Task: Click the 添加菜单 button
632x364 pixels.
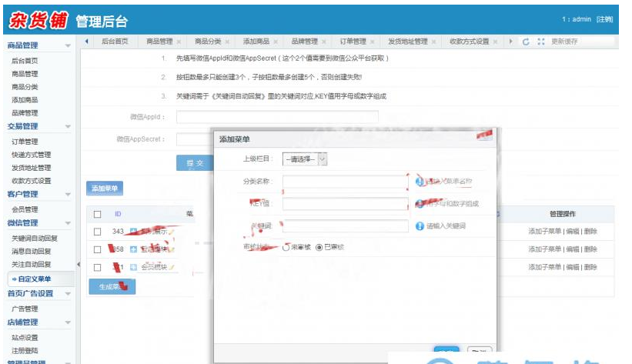Action: point(104,188)
